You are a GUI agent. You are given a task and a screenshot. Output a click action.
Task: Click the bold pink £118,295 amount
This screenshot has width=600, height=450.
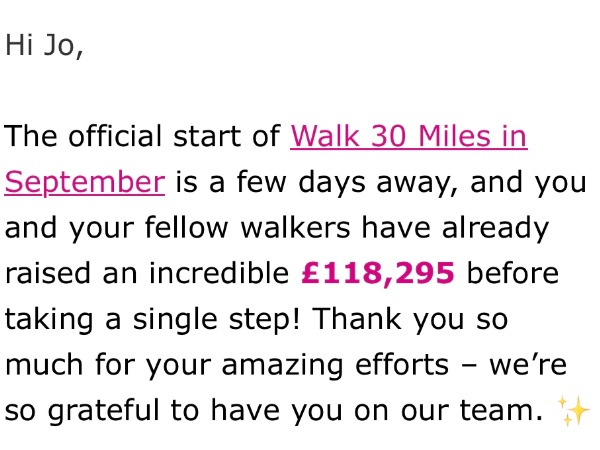click(x=378, y=273)
